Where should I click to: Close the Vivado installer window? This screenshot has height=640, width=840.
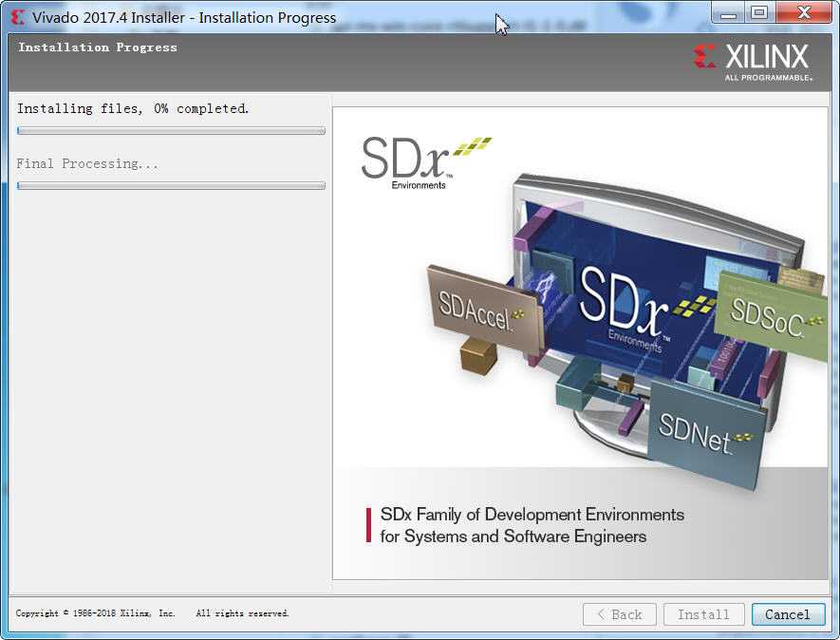(804, 13)
